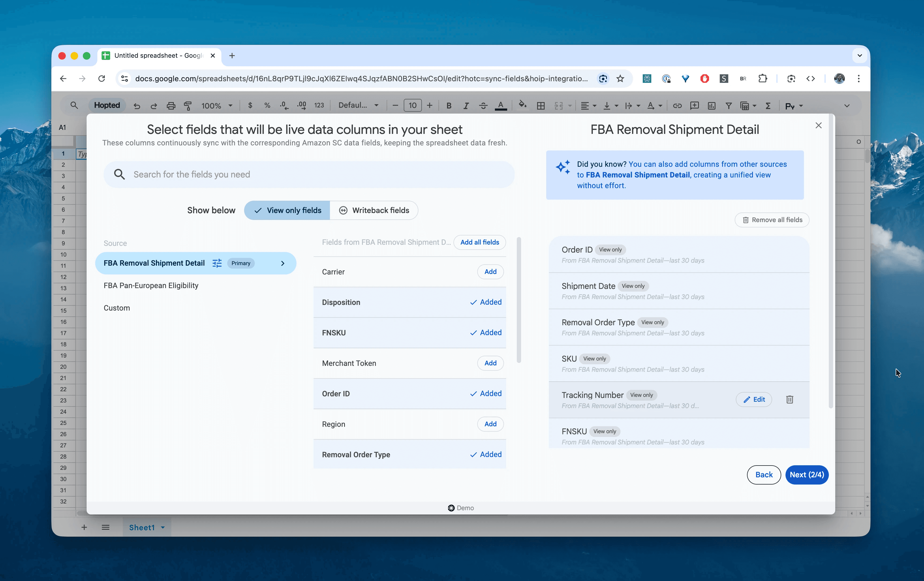Viewport: 924px width, 581px height.
Task: Open a new browser tab
Action: (x=232, y=56)
